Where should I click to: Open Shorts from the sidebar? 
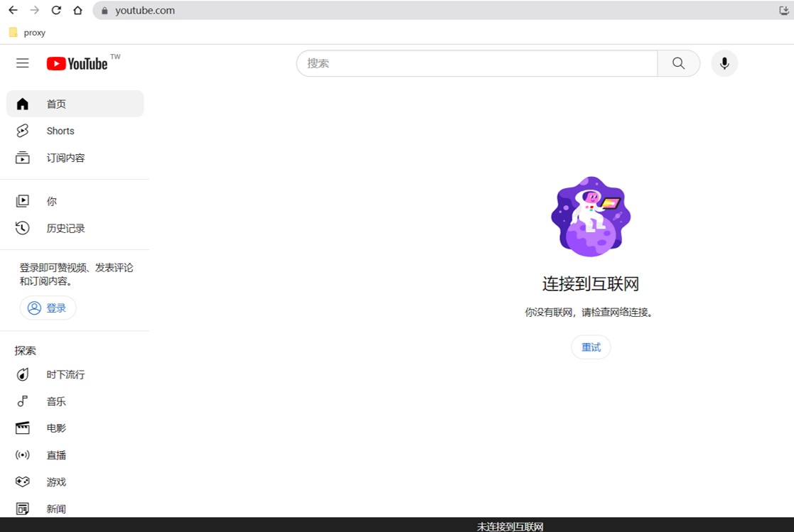tap(75, 131)
